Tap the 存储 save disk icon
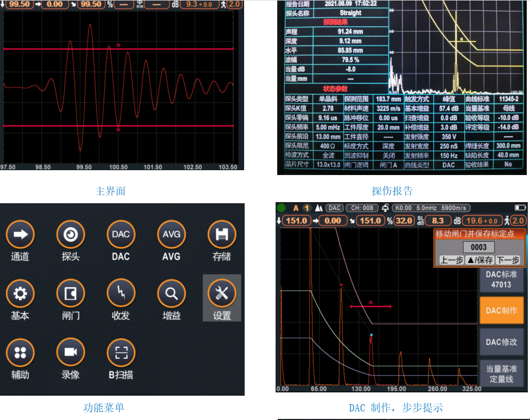 (221, 235)
